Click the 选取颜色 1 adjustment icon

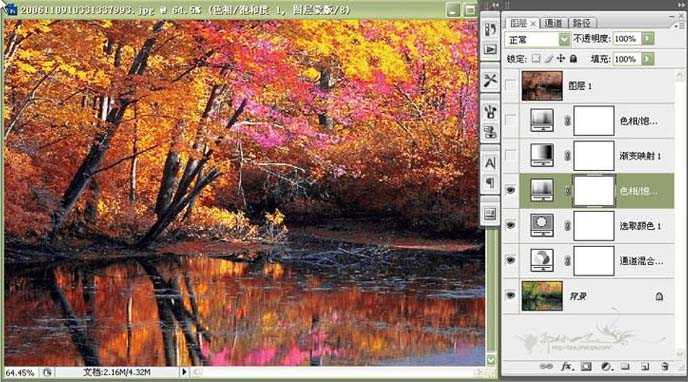click(x=542, y=226)
